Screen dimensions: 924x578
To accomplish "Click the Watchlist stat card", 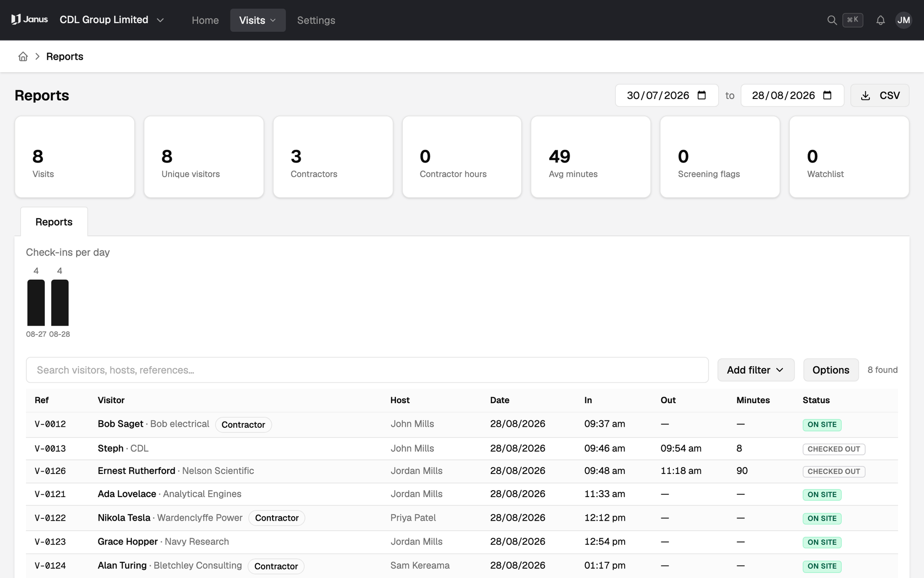I will coord(849,157).
